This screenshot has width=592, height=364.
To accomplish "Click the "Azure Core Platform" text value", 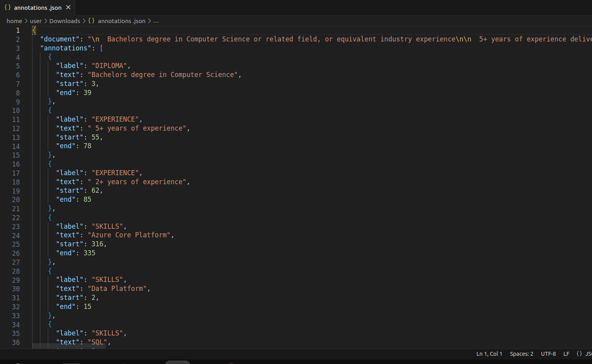I will click(129, 235).
